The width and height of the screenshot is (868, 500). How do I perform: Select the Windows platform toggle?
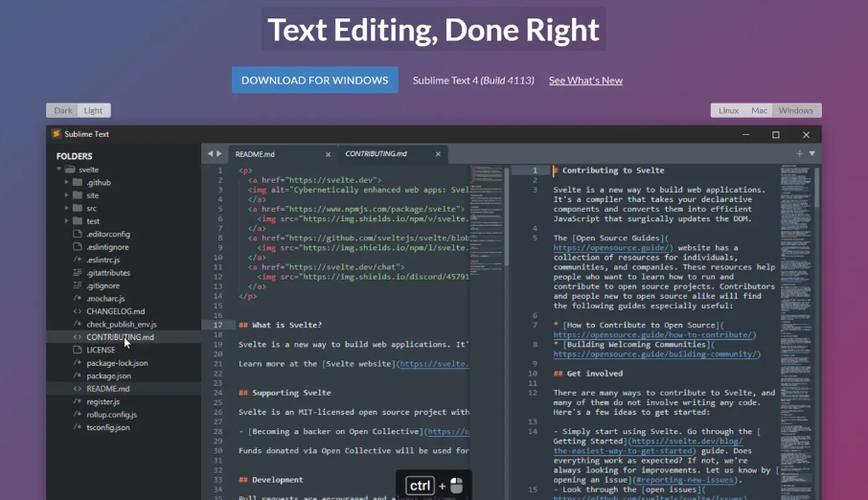click(x=796, y=111)
